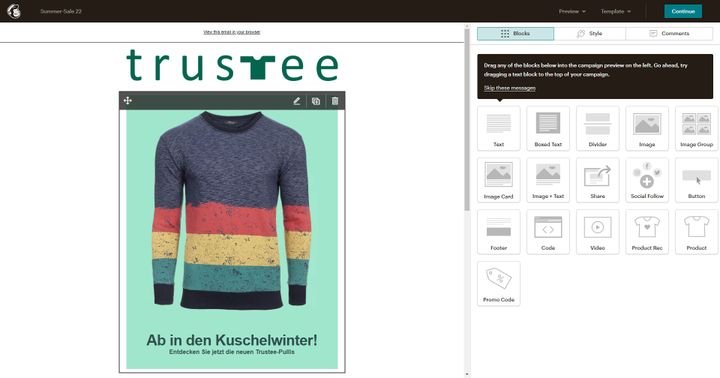The width and height of the screenshot is (720, 378).
Task: Switch to the Style tab
Action: coord(590,34)
